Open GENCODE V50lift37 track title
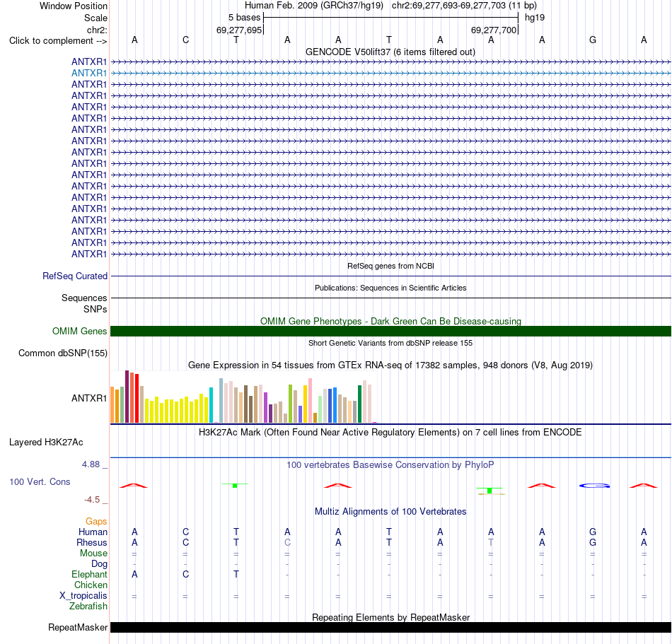672x644 pixels. (390, 52)
